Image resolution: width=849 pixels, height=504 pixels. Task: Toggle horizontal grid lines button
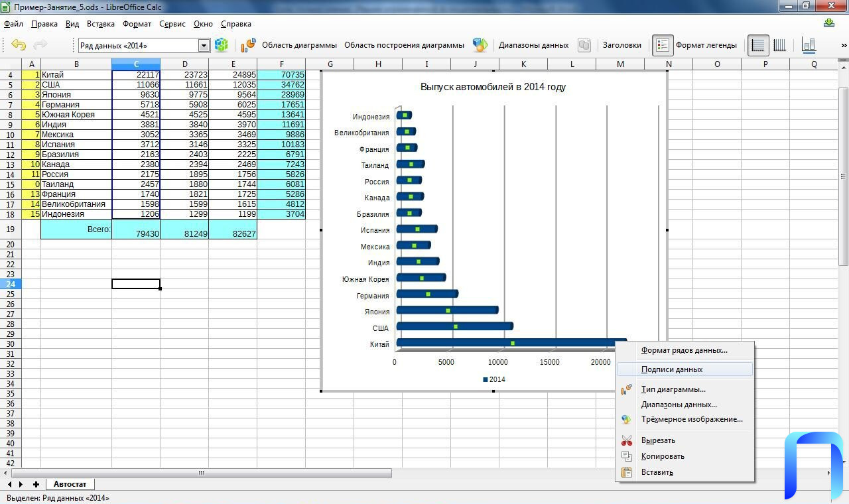tap(758, 45)
